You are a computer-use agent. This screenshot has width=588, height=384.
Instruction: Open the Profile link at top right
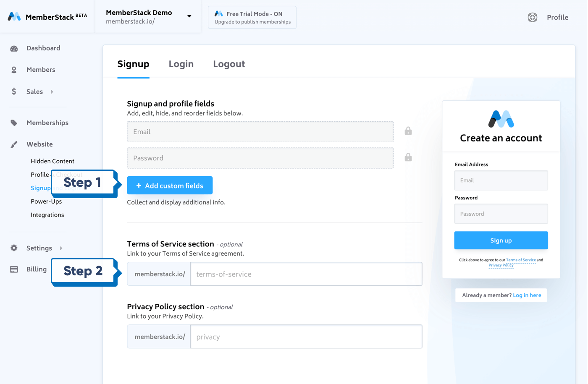pos(557,17)
